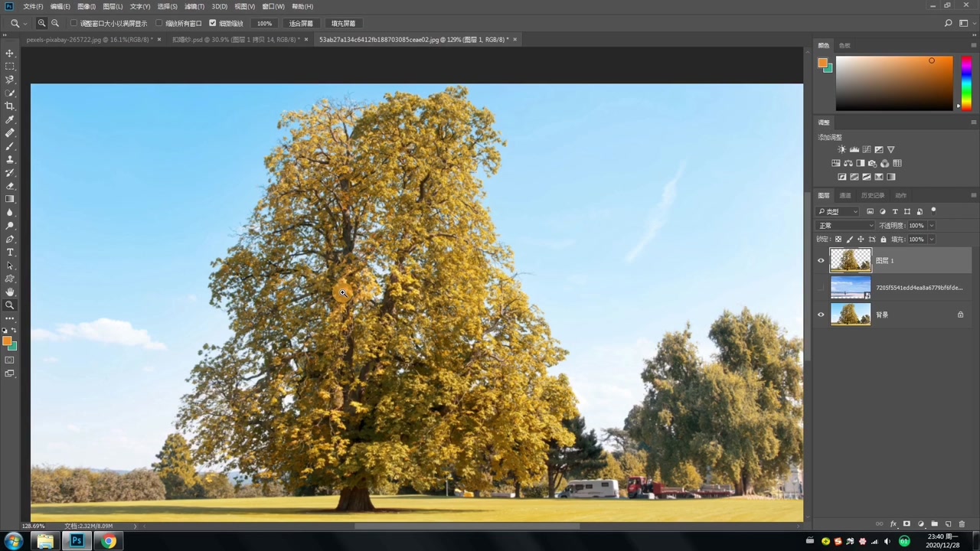980x551 pixels.
Task: Click the 图层 1 layer thumbnail
Action: coord(851,261)
